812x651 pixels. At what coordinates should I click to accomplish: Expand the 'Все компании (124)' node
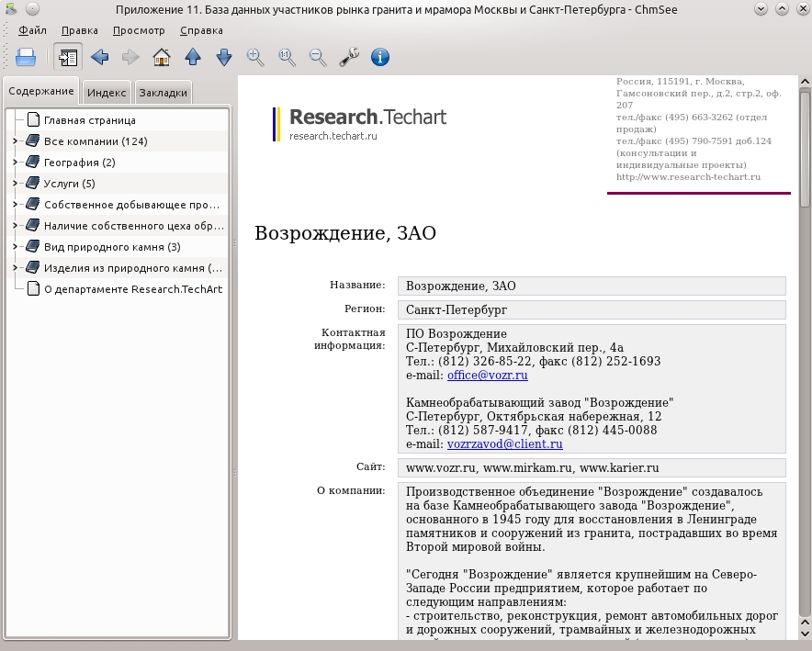tap(15, 140)
